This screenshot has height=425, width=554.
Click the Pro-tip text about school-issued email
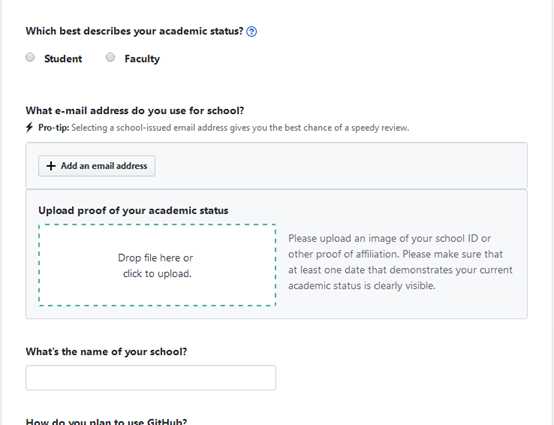click(223, 128)
